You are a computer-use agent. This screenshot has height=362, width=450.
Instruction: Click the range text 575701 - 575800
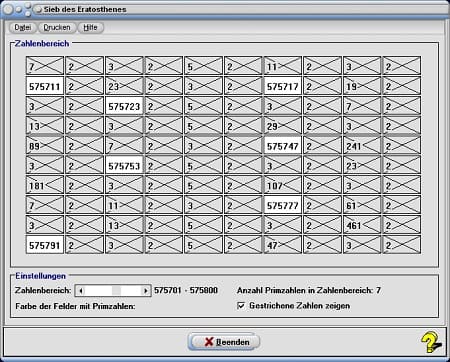pos(186,290)
